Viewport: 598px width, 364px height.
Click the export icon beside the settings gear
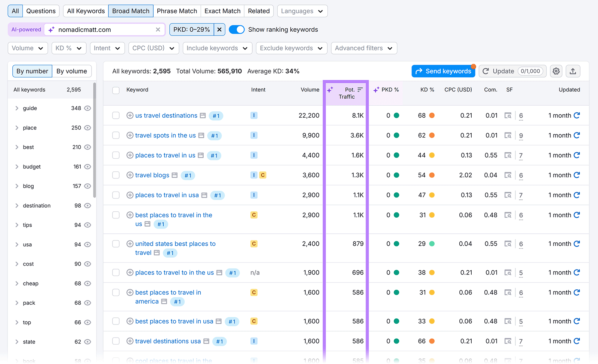click(x=573, y=71)
